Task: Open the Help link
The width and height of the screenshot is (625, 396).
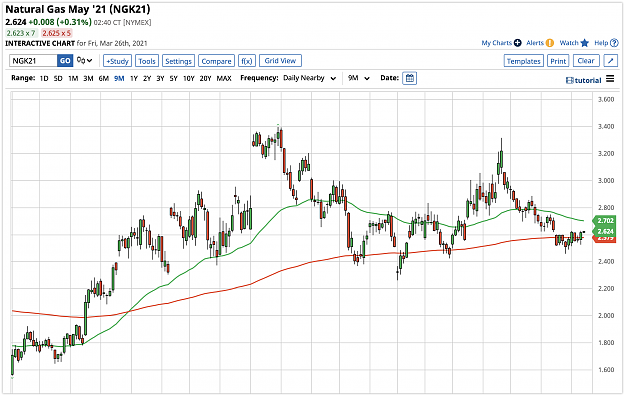Action: pyautogui.click(x=601, y=43)
